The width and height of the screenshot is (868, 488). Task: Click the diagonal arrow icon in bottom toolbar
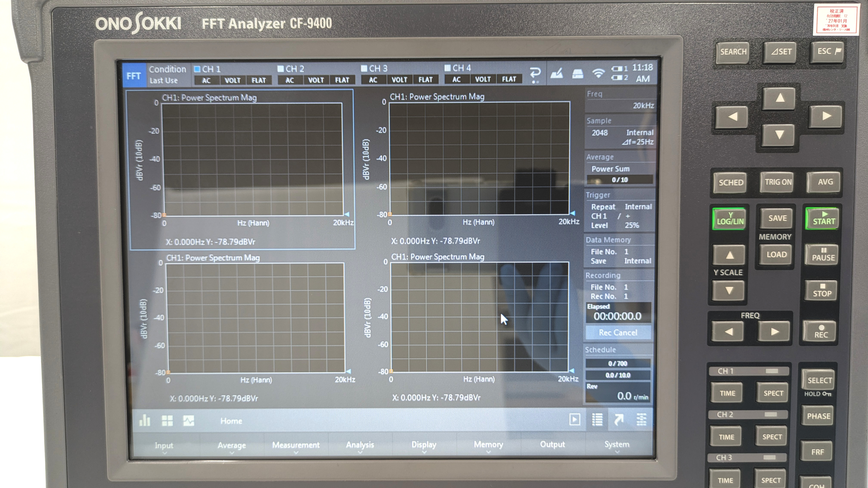tap(619, 419)
